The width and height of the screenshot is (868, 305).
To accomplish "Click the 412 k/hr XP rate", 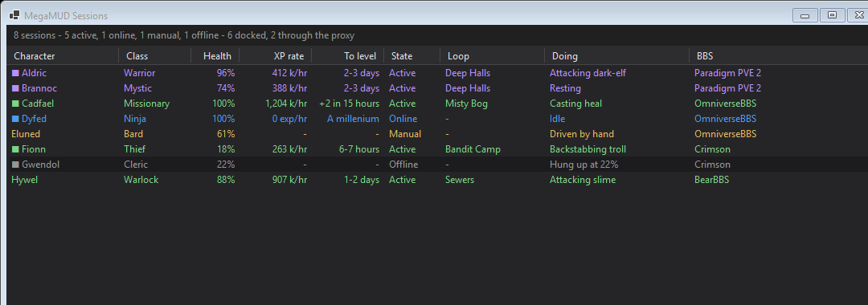I will coord(289,73).
